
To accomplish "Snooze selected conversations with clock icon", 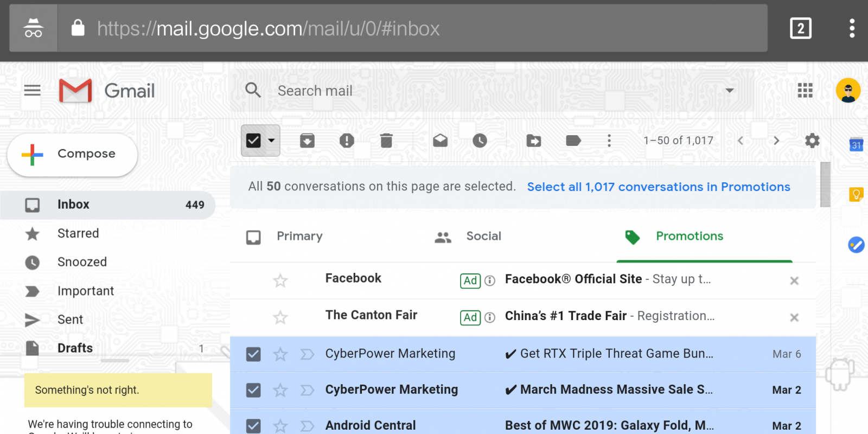I will pos(480,141).
